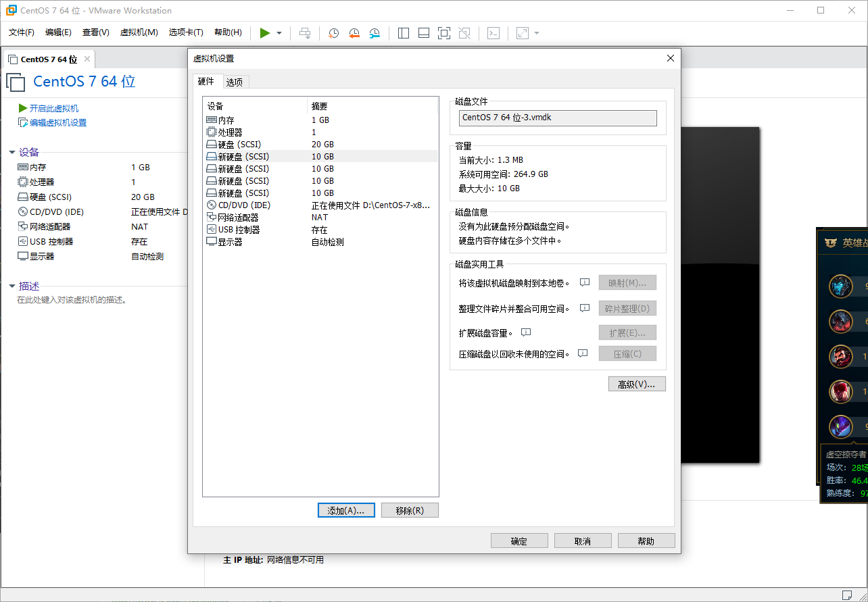Click description placeholder field under 描述
The width and height of the screenshot is (868, 602).
click(x=72, y=299)
